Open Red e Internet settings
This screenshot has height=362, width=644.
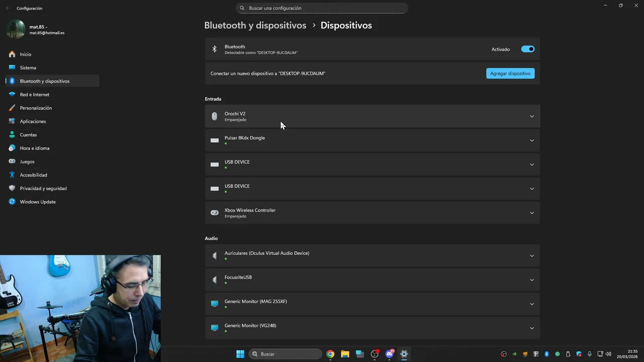(x=52, y=95)
